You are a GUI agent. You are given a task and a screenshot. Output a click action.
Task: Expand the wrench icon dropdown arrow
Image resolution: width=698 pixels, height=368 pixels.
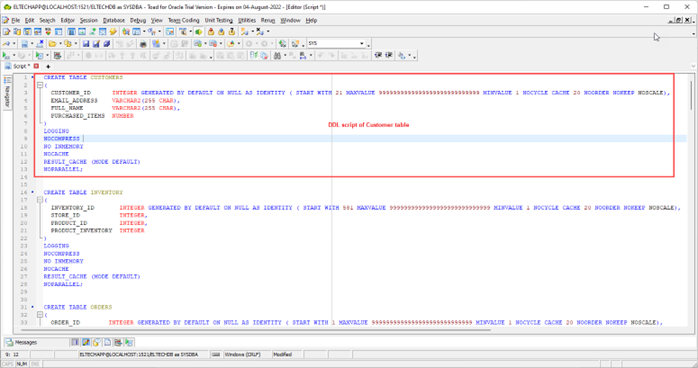click(x=14, y=44)
